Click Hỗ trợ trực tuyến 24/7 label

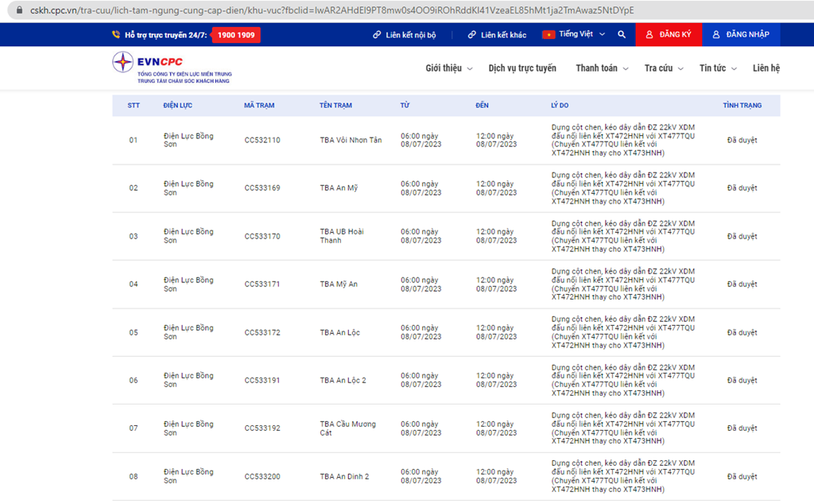click(x=165, y=35)
